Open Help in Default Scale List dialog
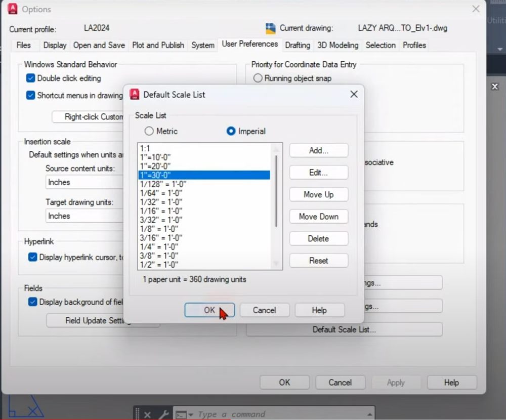506x420 pixels. click(319, 310)
